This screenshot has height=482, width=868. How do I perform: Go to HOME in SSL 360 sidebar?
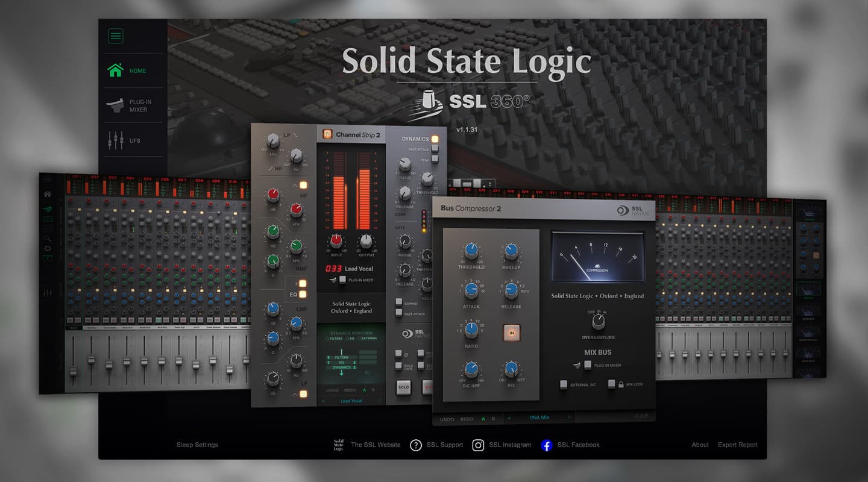(127, 70)
